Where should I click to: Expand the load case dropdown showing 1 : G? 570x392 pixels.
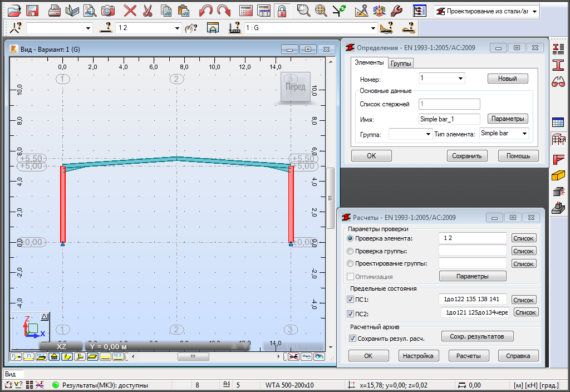point(373,28)
